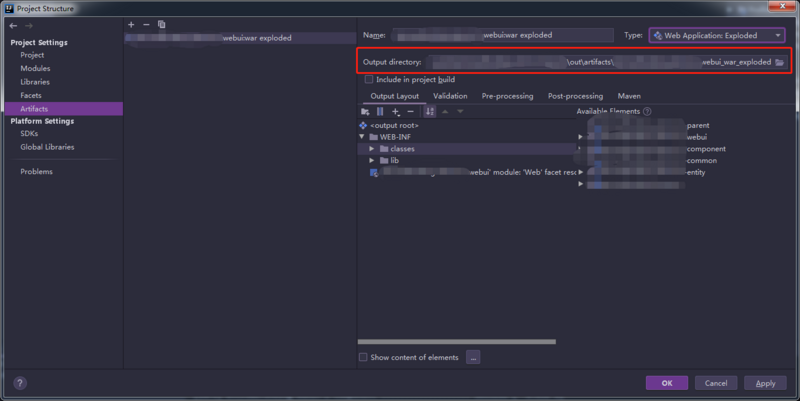Click the horizontal scrollbar in output layout
The image size is (800, 401).
[457, 342]
